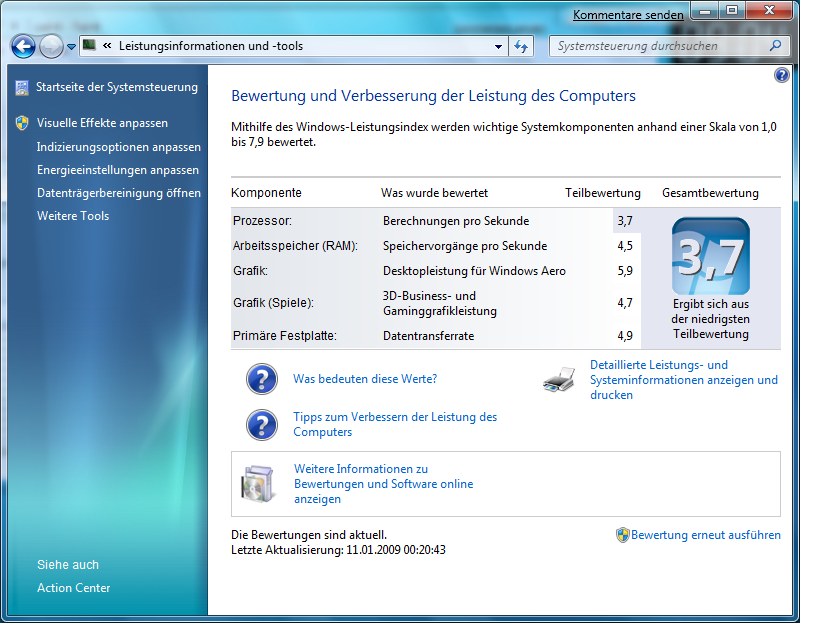This screenshot has width=823, height=636.
Task: Expand the breadcrumb chevron before Leistungsinformationen
Action: pos(107,46)
